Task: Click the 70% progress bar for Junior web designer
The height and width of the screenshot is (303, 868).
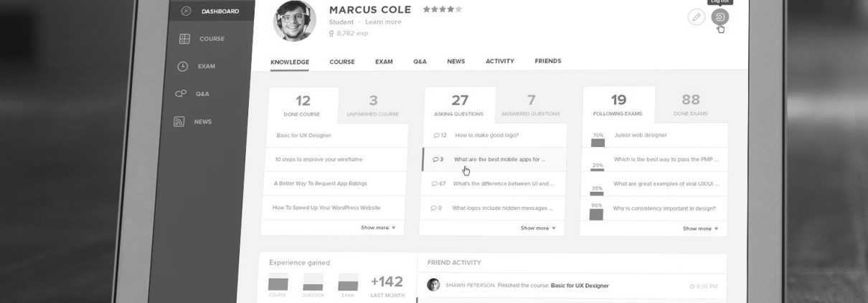Action: tap(598, 143)
